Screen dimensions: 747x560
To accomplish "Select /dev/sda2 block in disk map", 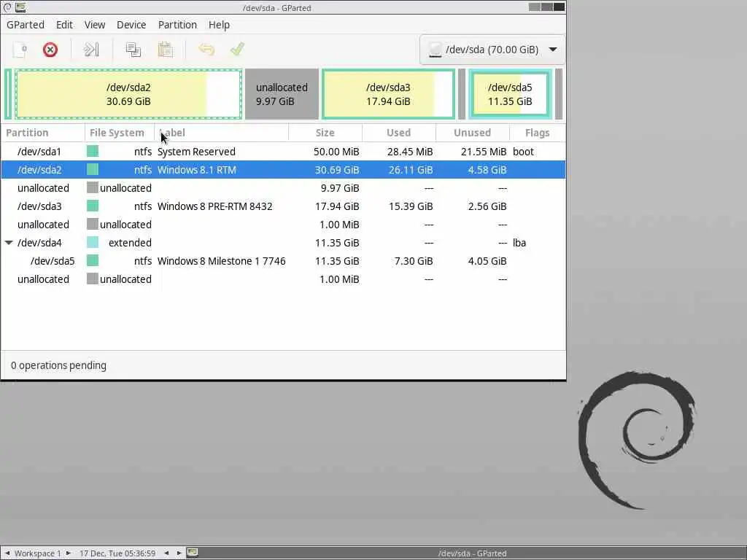I will [x=128, y=94].
